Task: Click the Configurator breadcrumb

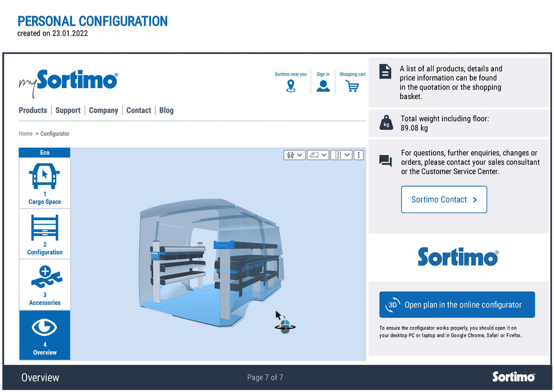Action: 55,134
